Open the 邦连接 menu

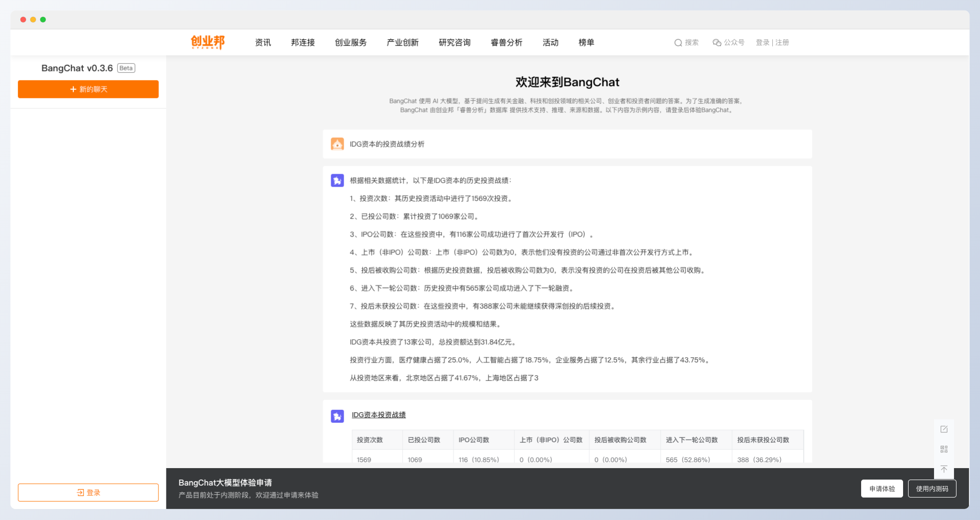click(303, 42)
